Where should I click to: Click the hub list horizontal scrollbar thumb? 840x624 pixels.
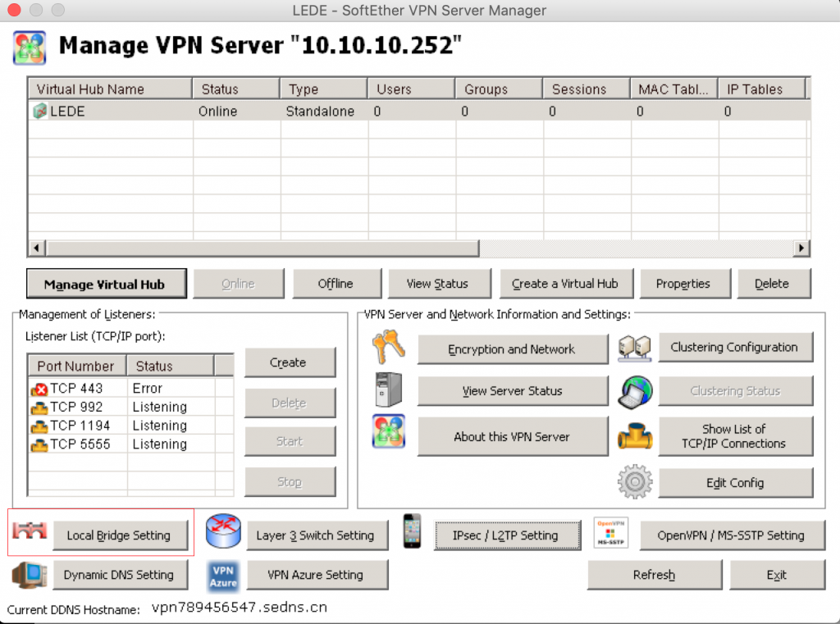click(x=262, y=248)
